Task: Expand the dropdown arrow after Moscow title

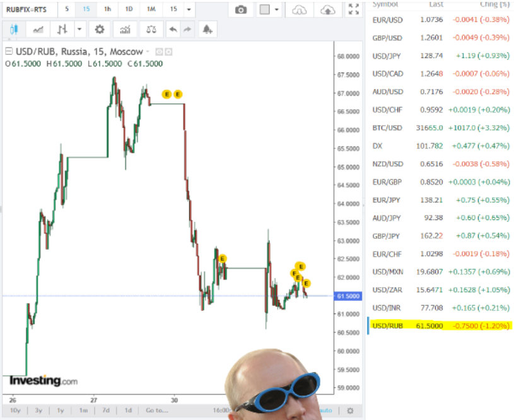Action: click(x=148, y=52)
